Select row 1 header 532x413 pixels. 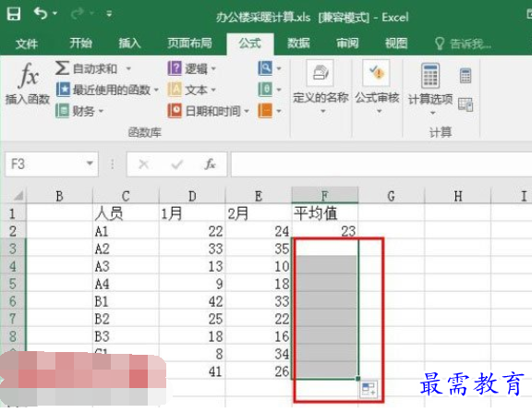pos(13,213)
